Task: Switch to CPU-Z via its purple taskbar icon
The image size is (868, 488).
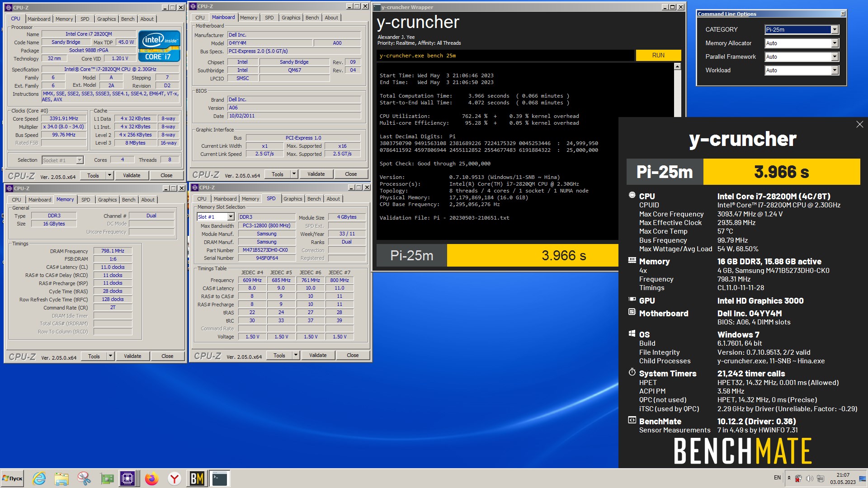Action: pos(128,479)
